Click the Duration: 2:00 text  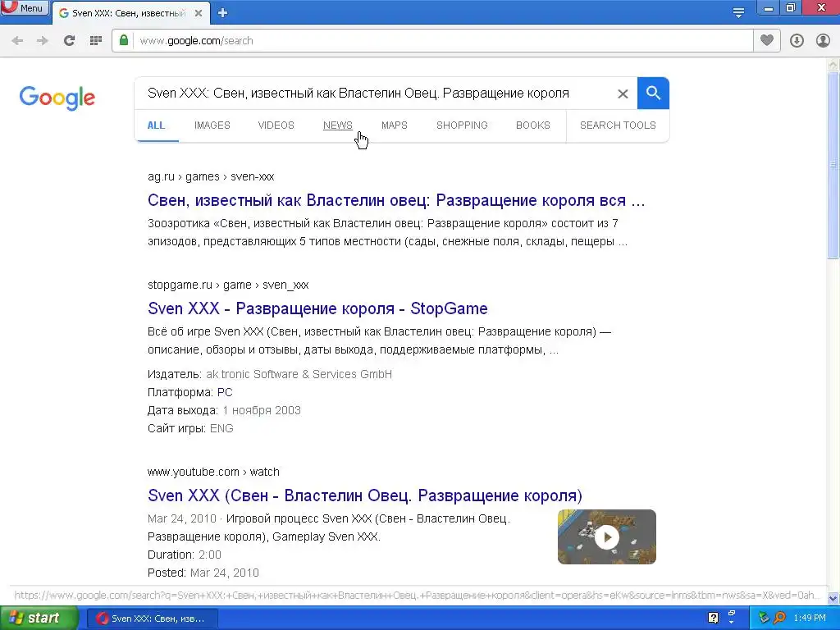185,555
